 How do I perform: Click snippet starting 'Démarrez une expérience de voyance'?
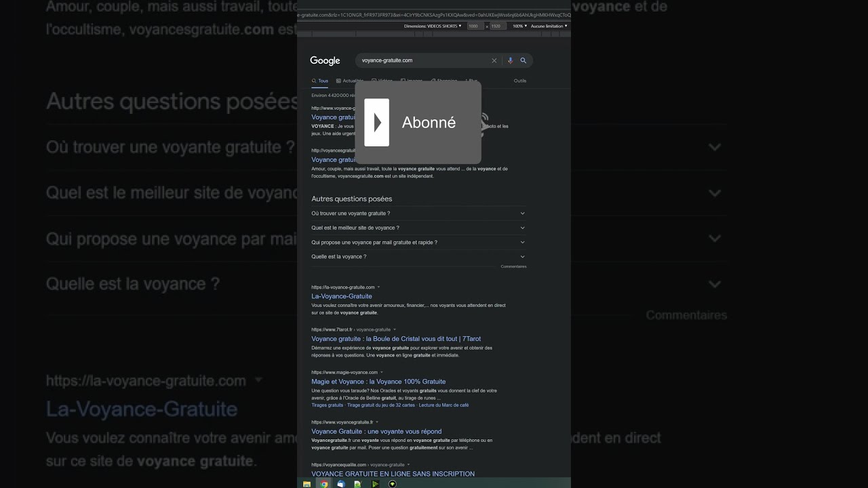tap(402, 352)
